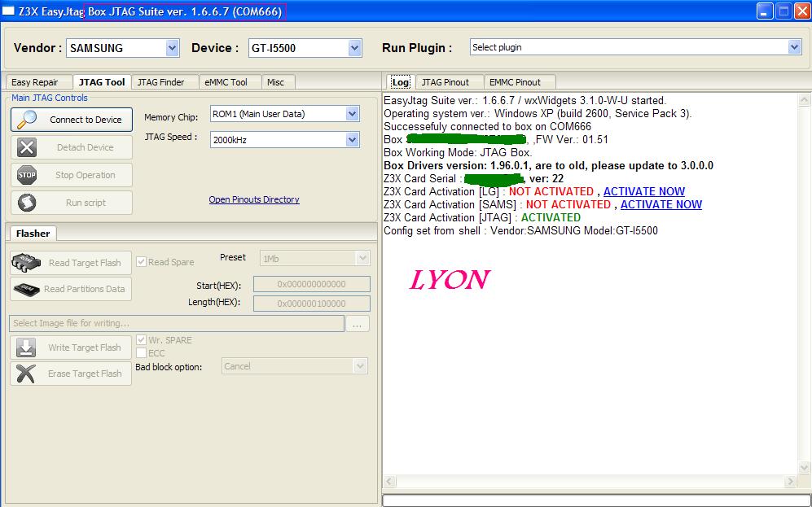Click the Box Drivers version warning line
The height and width of the screenshot is (507, 812).
point(548,165)
